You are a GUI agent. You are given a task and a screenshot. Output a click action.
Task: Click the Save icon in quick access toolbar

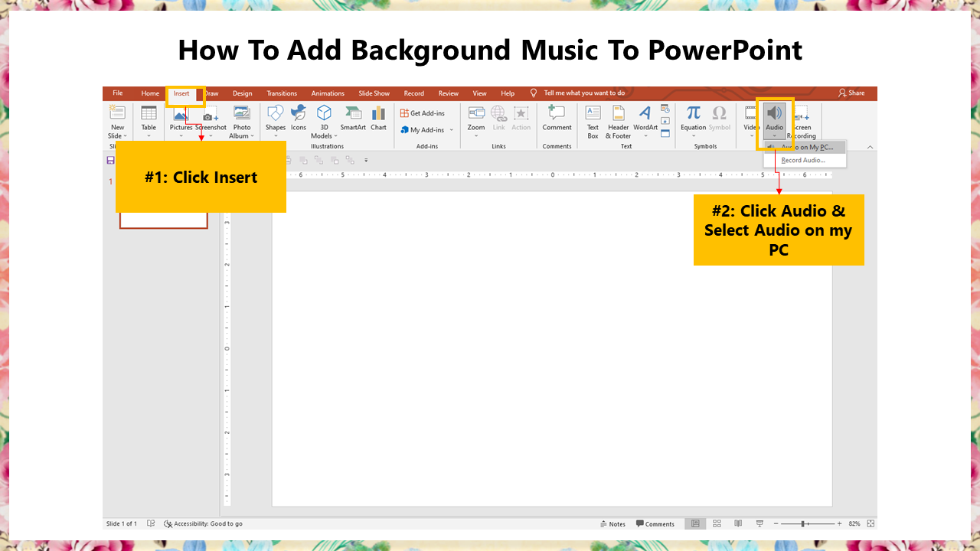click(x=111, y=160)
